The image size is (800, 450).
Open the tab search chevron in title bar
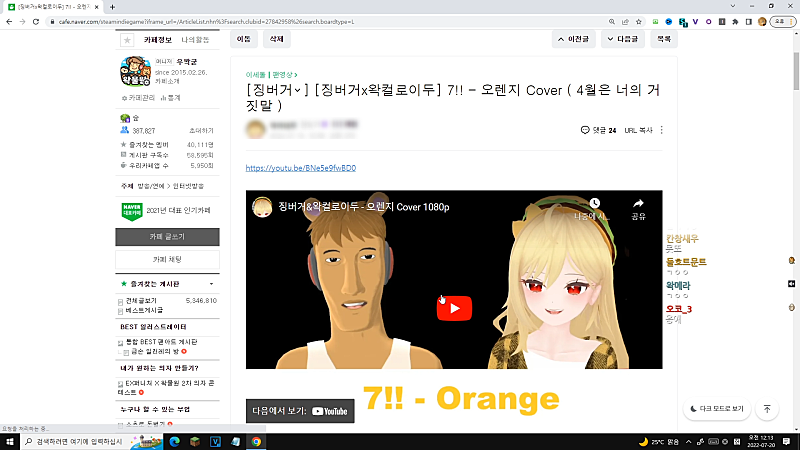coord(733,6)
